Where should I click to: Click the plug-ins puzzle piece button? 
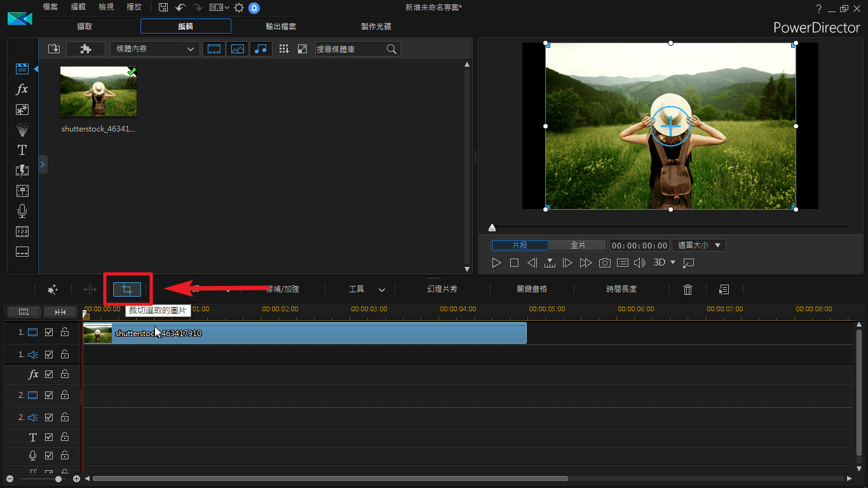[x=86, y=49]
